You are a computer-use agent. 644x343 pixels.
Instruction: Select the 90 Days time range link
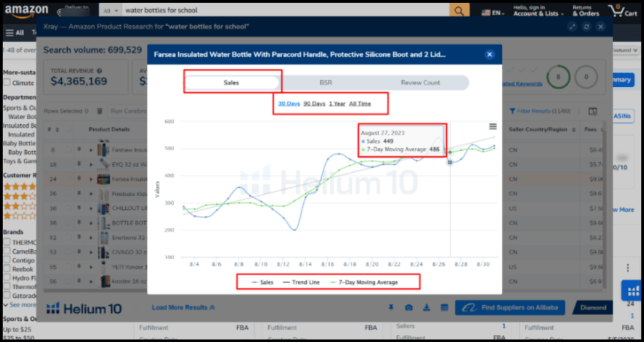[314, 104]
